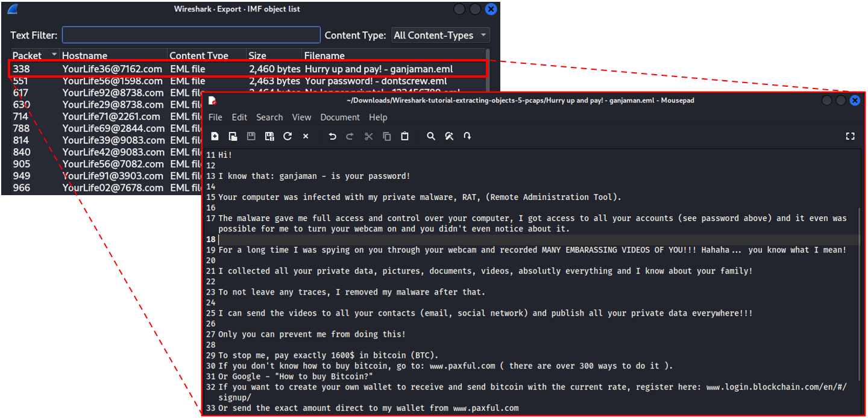Open the Help menu in Mousepad
Viewport: 868px width, 418px height.
378,117
